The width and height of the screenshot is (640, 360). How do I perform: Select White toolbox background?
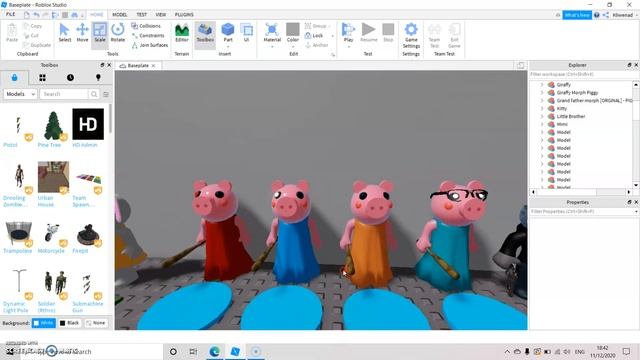tap(44, 323)
